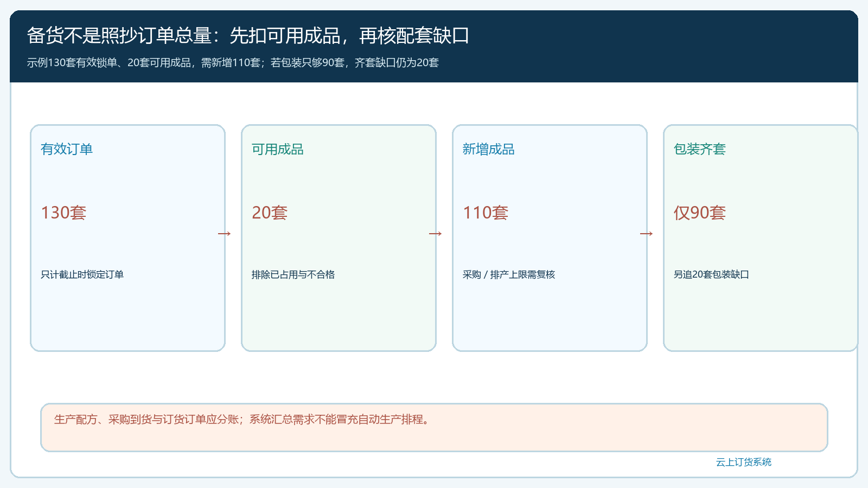Viewport: 868px width, 488px height.
Task: Click the note beginning 生产配方、采购到货
Action: click(243, 419)
